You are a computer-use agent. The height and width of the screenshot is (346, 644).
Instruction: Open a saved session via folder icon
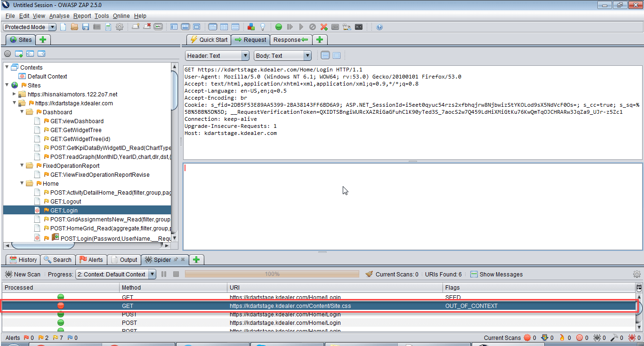[x=74, y=27]
